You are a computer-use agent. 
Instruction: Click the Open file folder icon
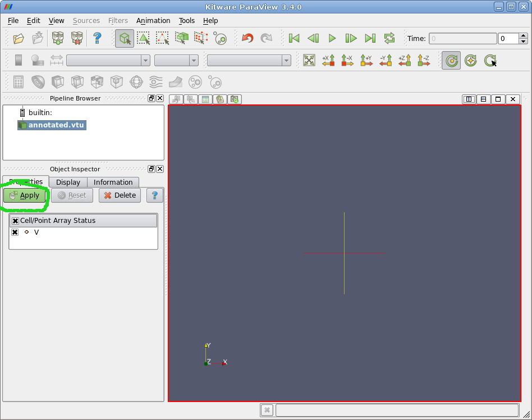tap(19, 38)
